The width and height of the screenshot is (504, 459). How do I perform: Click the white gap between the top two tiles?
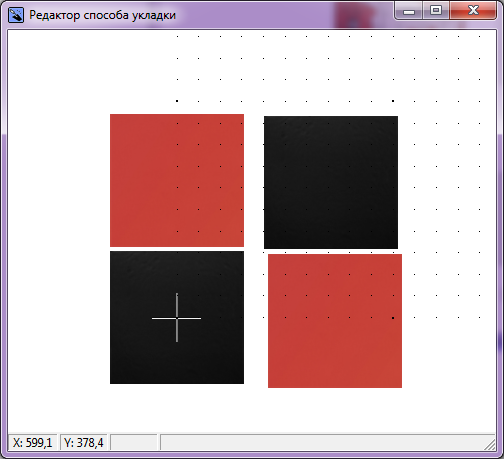tap(254, 182)
